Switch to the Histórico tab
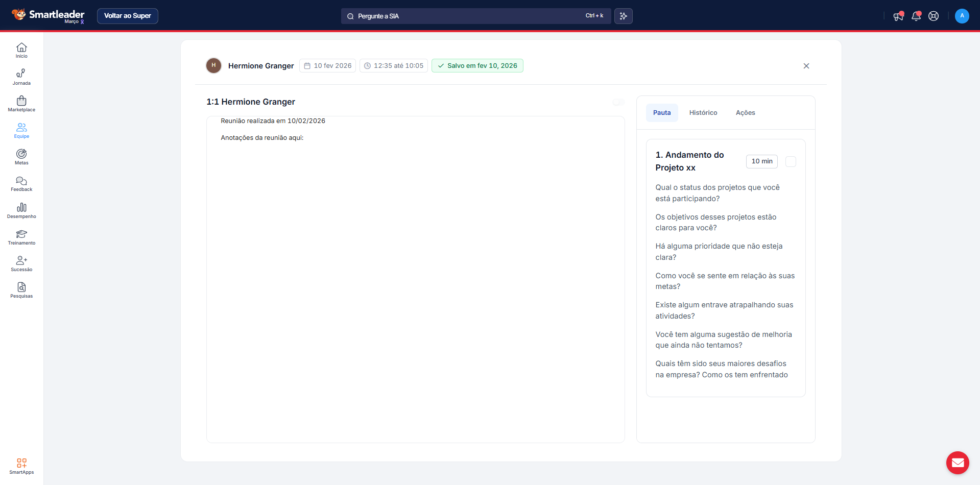Viewport: 980px width, 485px height. 703,113
